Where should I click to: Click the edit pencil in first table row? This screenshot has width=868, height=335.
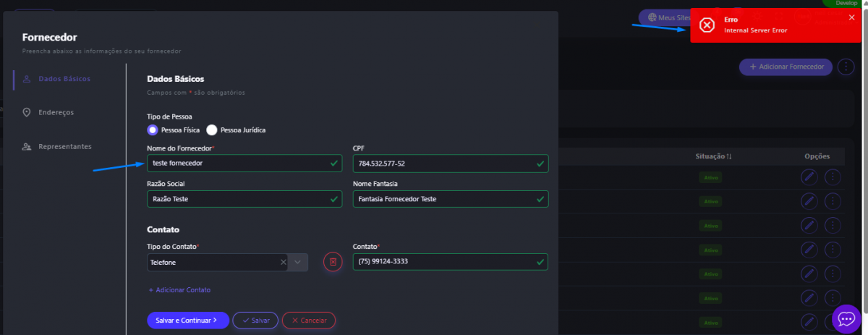point(809,177)
